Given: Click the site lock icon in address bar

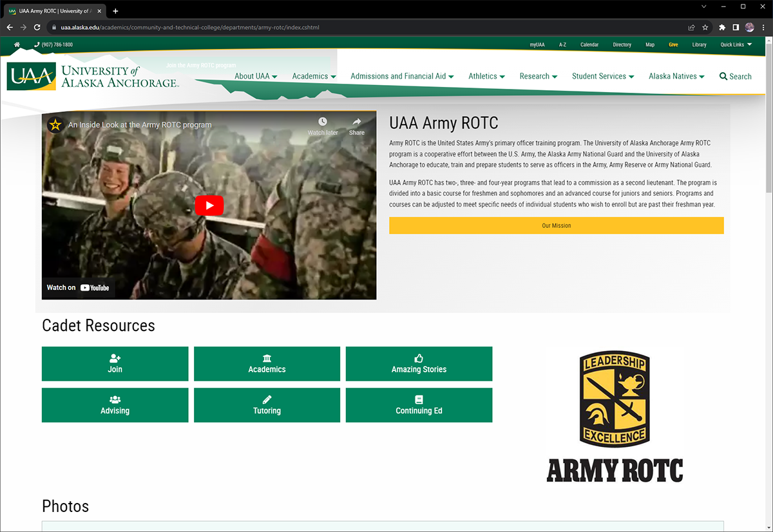Looking at the screenshot, I should click(x=54, y=28).
